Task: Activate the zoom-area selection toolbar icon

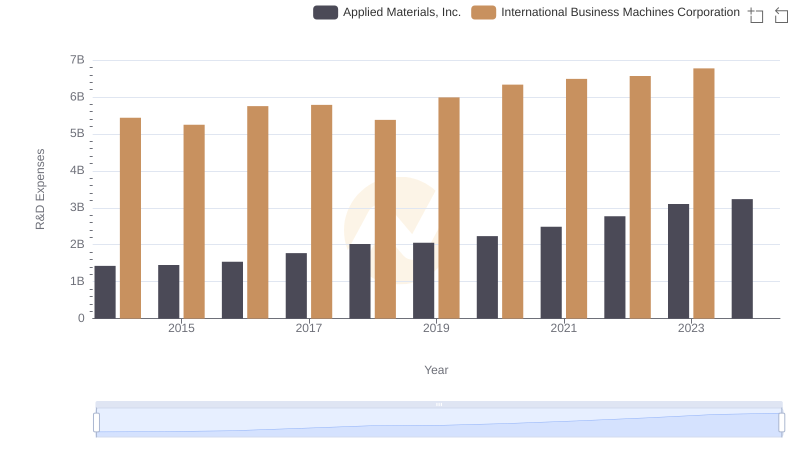Action: [756, 15]
